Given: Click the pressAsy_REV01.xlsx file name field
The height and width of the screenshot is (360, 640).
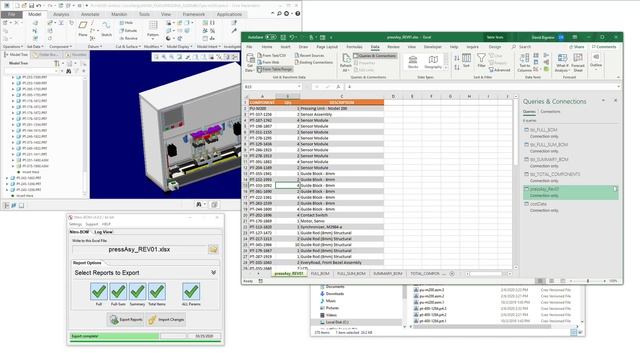Looking at the screenshot, I should pos(139,249).
